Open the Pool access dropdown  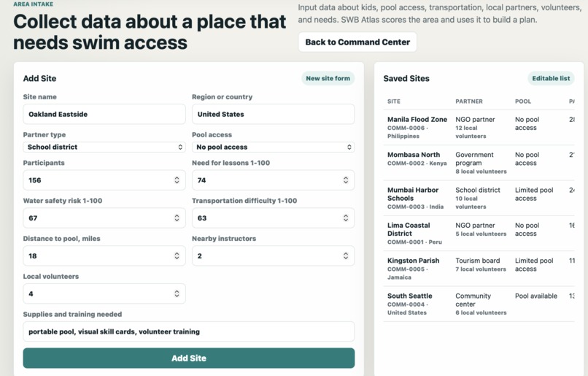click(x=273, y=147)
